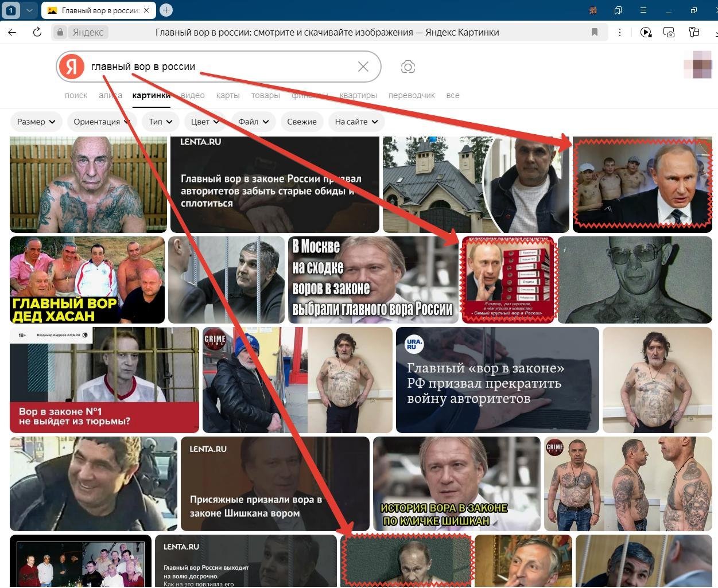Open the ГЛАВНЫЙ ВОР ДЕД ХАСАН thumbnail
718x588 pixels.
(x=87, y=280)
